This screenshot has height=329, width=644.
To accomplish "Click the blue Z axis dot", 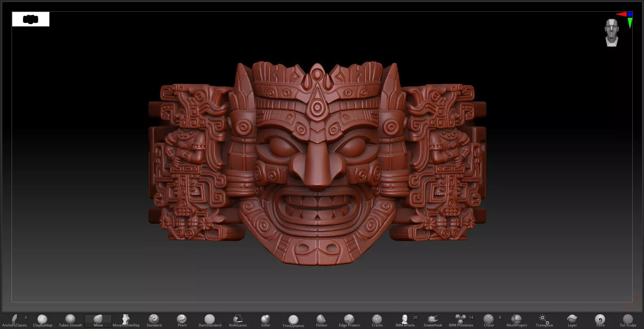I will pyautogui.click(x=629, y=14).
